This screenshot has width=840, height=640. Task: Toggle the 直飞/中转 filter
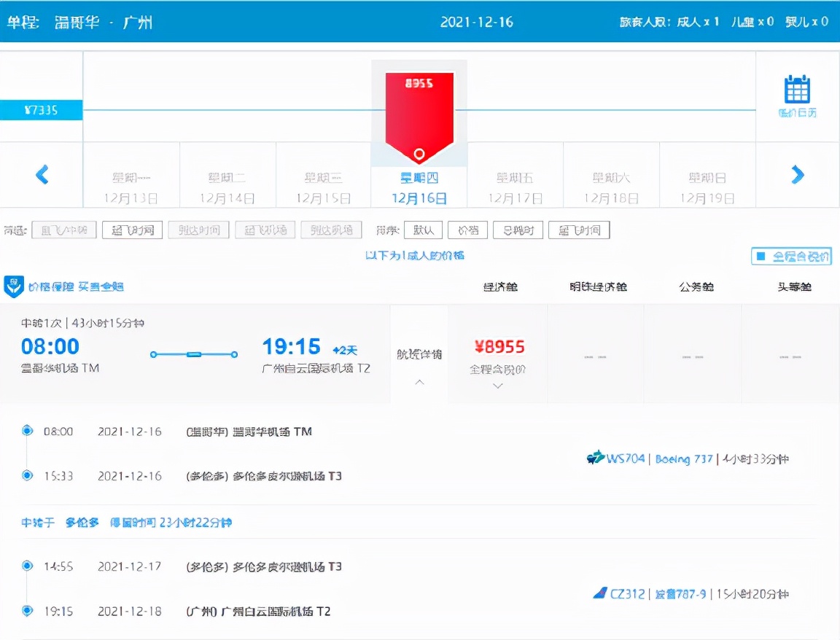pyautogui.click(x=63, y=230)
